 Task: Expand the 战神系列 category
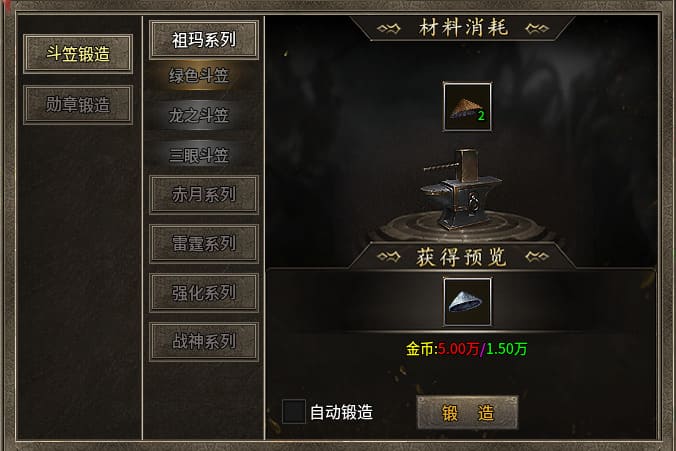[204, 341]
